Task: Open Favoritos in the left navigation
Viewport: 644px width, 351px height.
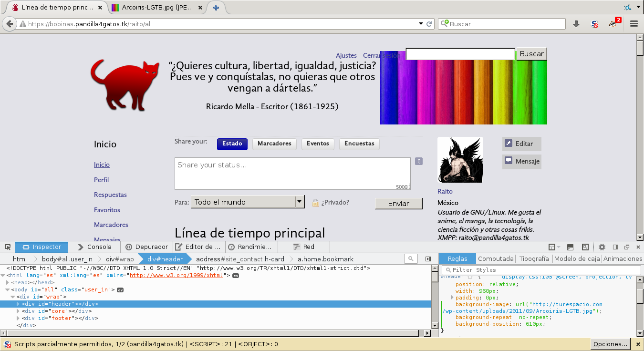Action: pyautogui.click(x=107, y=210)
